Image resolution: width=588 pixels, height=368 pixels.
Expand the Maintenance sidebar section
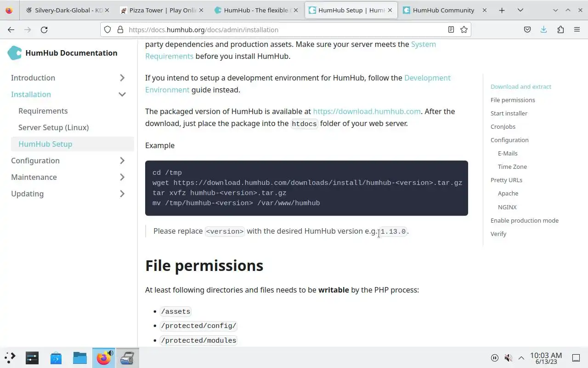[x=122, y=177]
